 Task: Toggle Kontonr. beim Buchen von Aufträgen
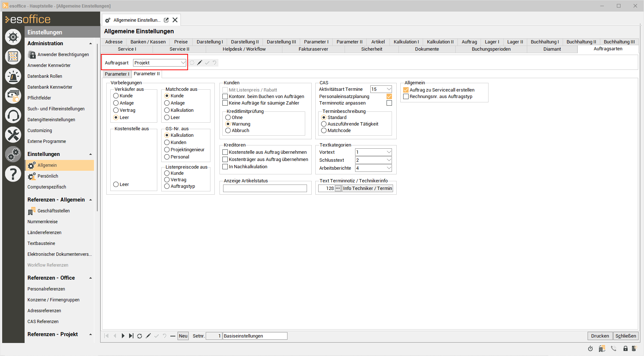click(x=225, y=97)
